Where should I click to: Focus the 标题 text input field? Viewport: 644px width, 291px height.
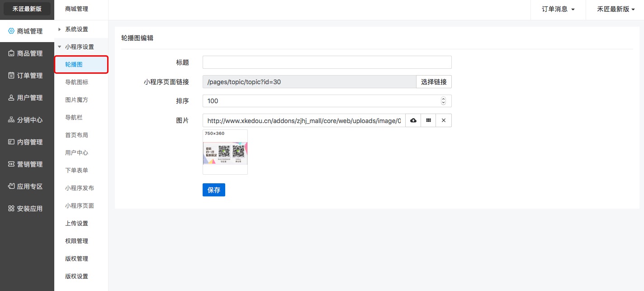(327, 62)
